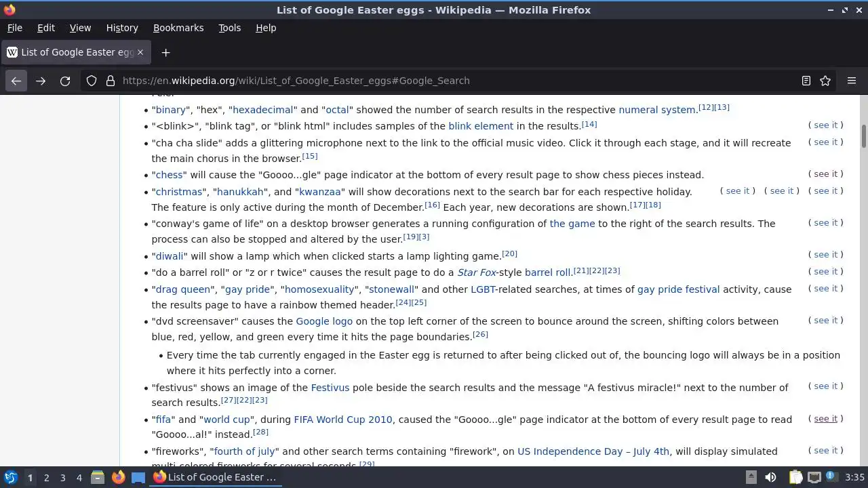
Task: Open citation reference [20] after diwali
Action: click(x=509, y=253)
